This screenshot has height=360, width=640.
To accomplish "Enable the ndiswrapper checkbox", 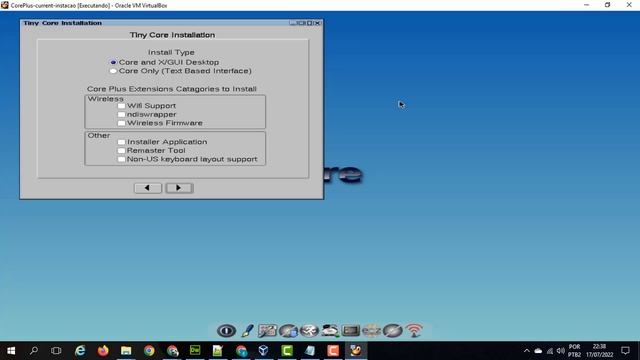I will tap(121, 115).
